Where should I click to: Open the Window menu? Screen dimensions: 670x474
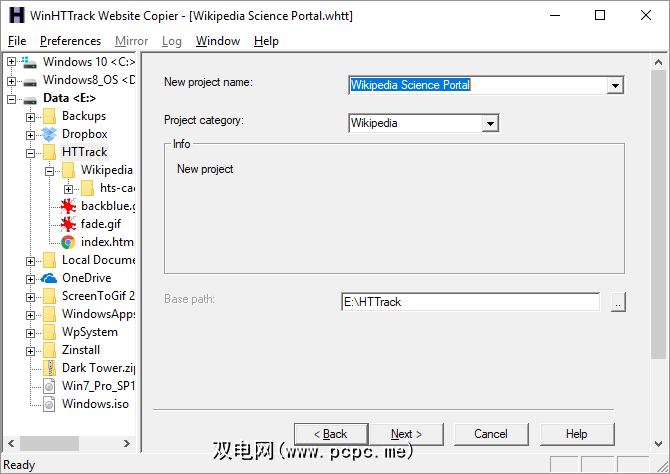[x=218, y=41]
